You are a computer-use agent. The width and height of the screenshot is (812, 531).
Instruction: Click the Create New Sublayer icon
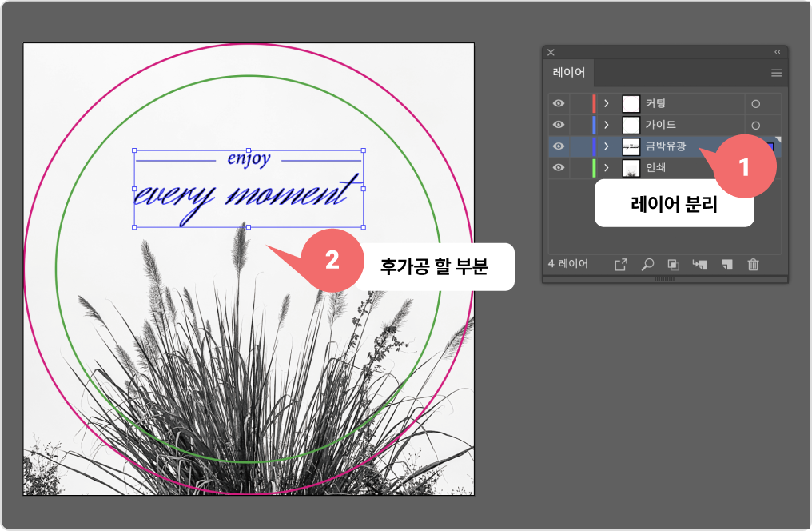coord(701,264)
